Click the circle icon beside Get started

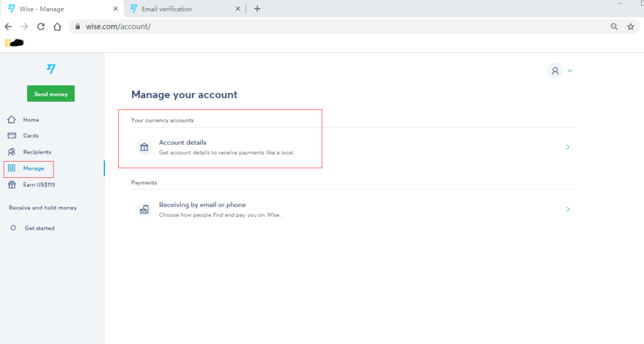[x=13, y=228]
